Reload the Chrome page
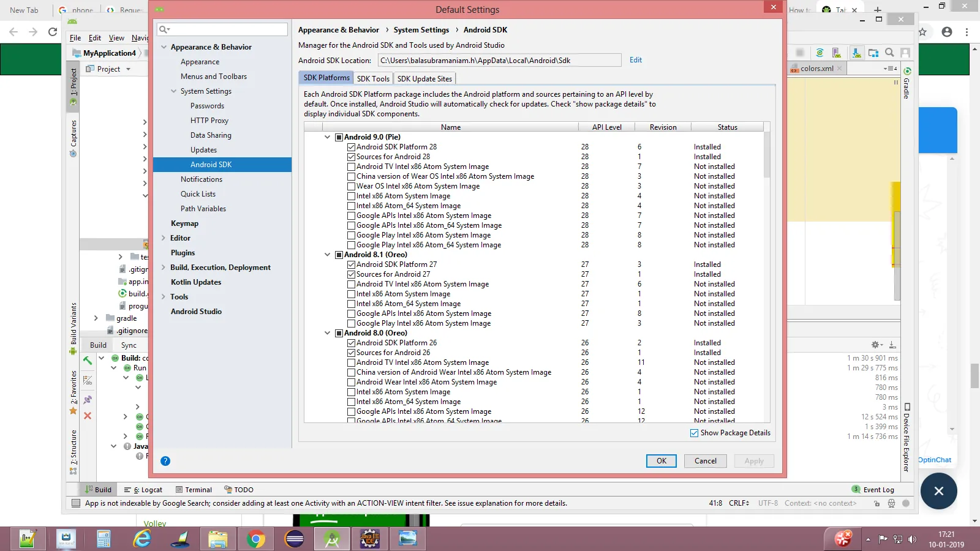 point(53,32)
